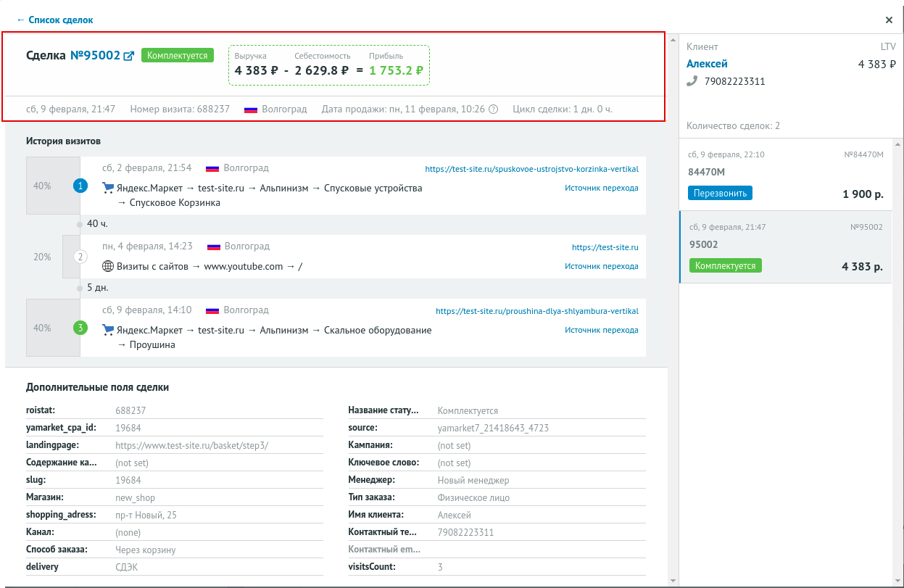Close the deal card with X

(x=889, y=20)
